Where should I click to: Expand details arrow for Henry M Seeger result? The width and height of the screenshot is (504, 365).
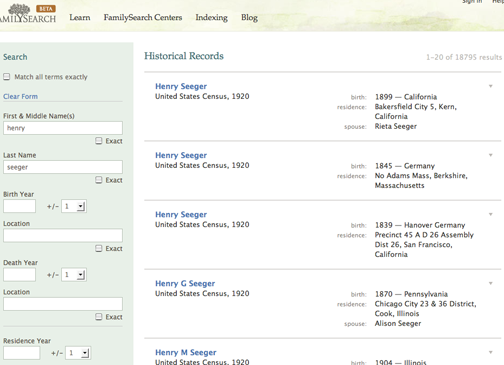click(491, 352)
